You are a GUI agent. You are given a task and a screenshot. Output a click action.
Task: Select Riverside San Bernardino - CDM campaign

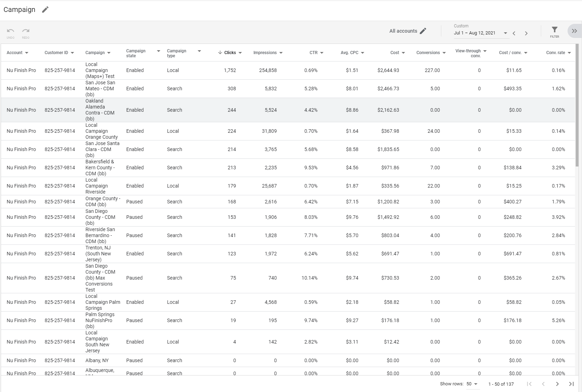[x=100, y=235]
